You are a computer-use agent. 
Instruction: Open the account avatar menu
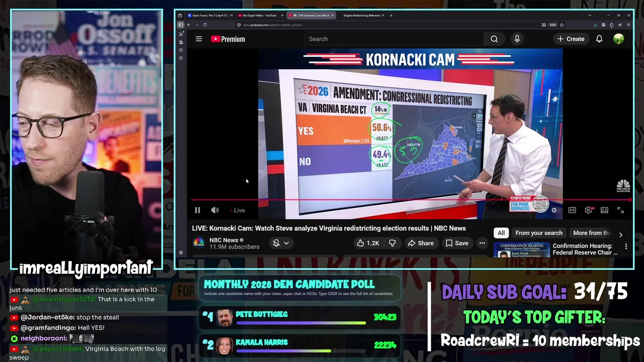coord(619,39)
